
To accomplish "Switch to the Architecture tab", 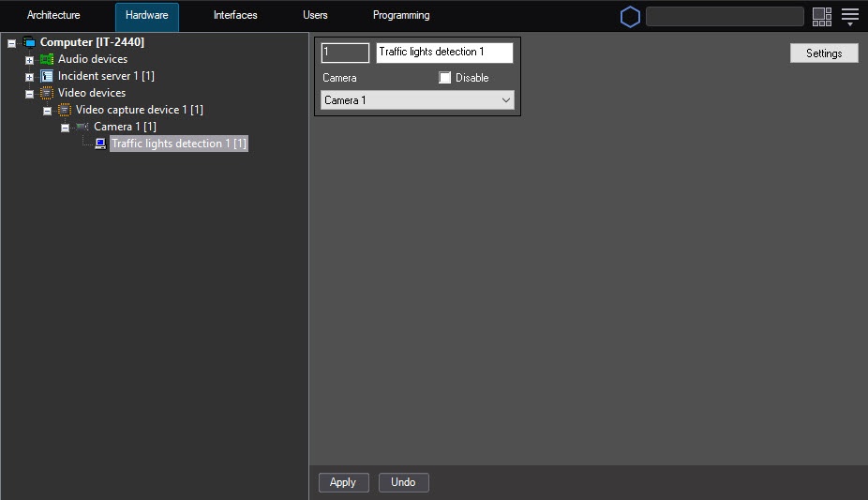I will click(x=53, y=16).
